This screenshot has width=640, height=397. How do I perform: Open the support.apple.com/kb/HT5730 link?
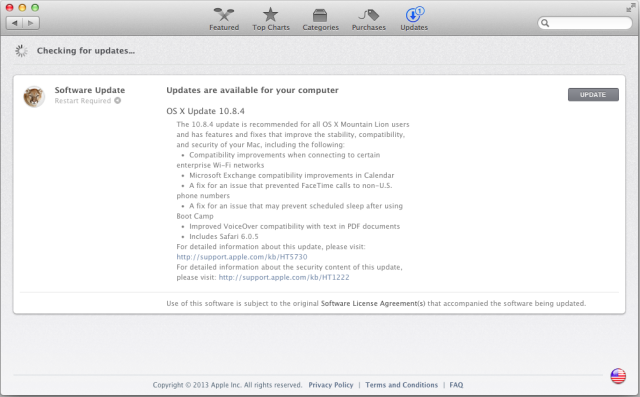tap(242, 257)
